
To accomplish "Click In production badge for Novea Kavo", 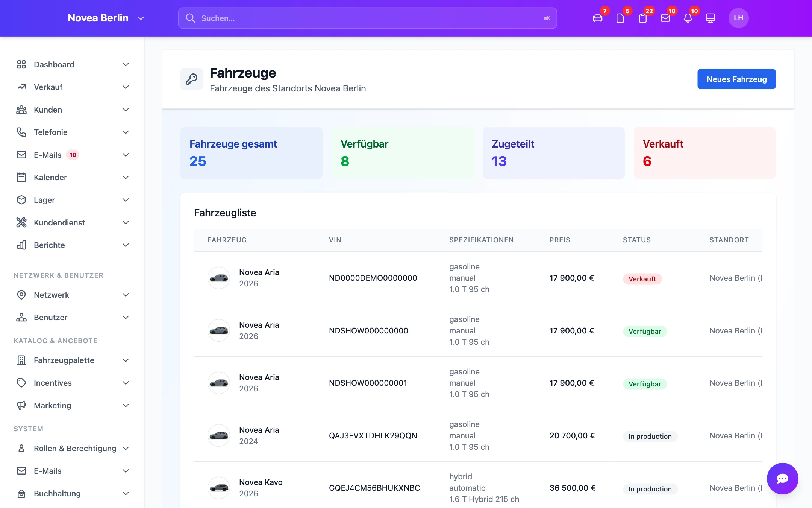I will coord(650,489).
